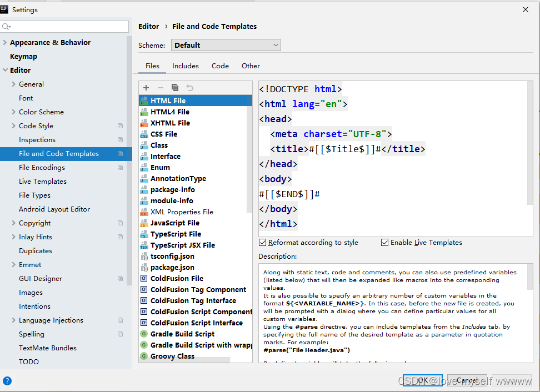
Task: Toggle Enable Live Templates checkbox
Action: coord(384,243)
